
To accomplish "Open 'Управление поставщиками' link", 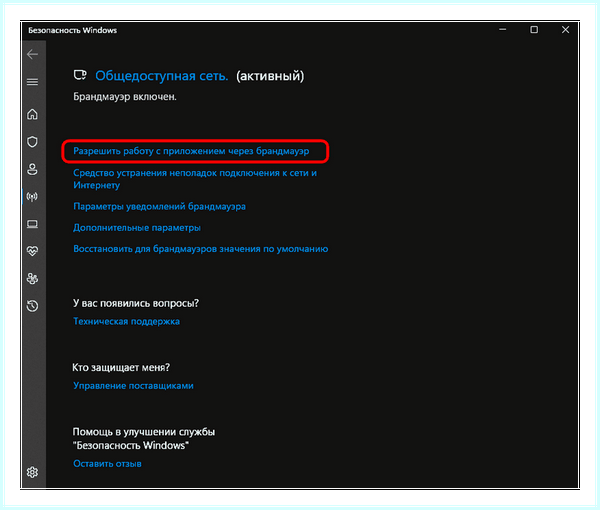I will pyautogui.click(x=133, y=386).
